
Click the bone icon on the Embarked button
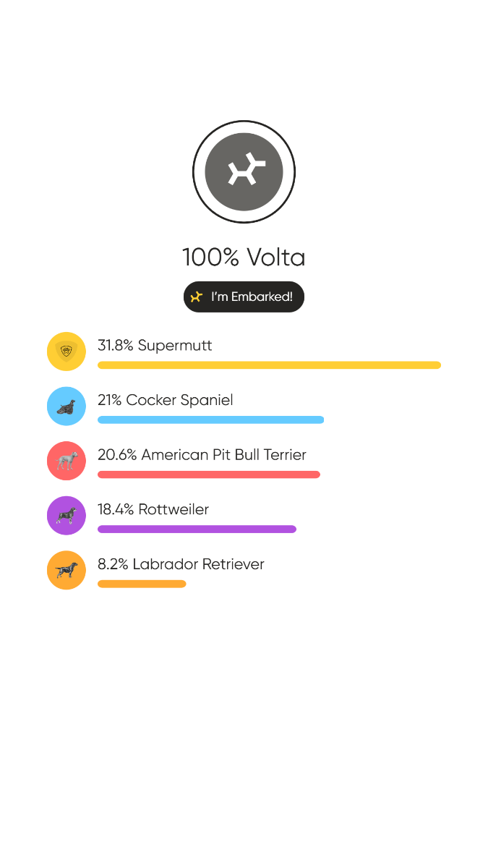click(197, 297)
